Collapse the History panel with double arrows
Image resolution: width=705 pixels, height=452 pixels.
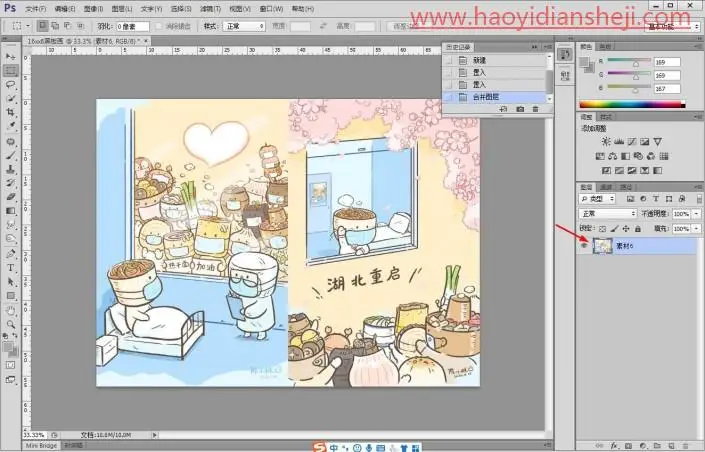(535, 47)
